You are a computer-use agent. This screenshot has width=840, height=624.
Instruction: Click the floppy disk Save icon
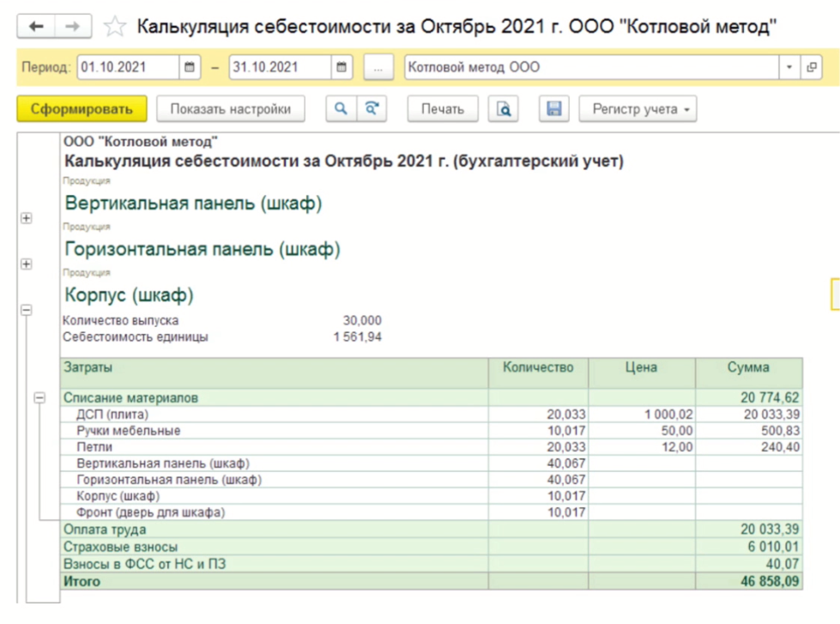click(553, 109)
